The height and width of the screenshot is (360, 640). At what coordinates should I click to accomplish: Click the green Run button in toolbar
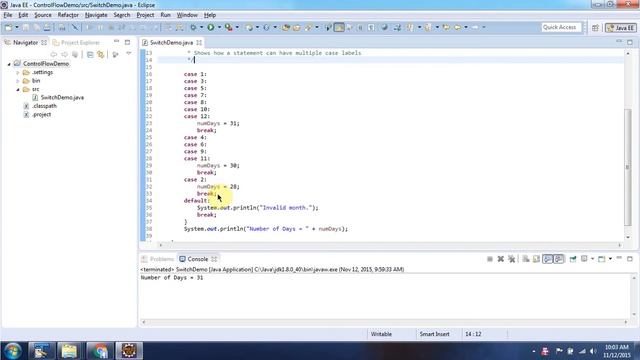pyautogui.click(x=211, y=27)
